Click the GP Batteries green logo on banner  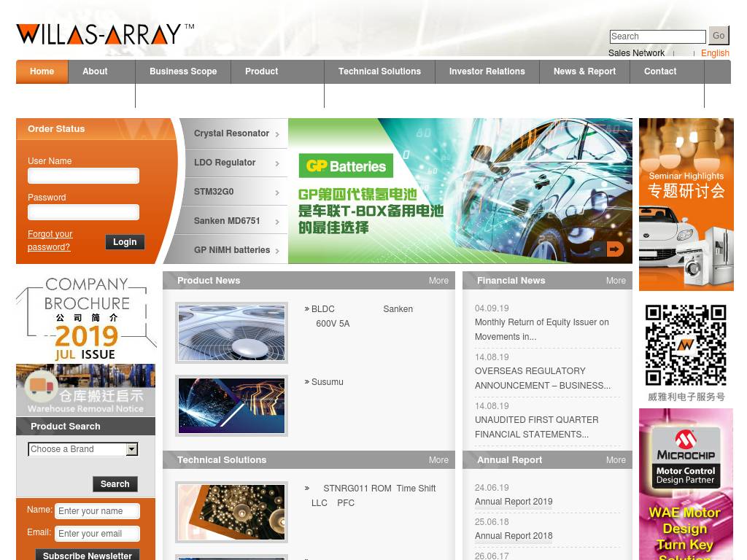[346, 166]
